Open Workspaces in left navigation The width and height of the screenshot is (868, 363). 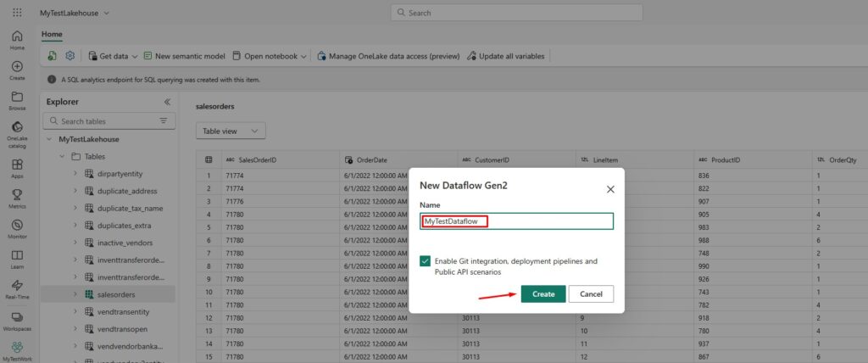(x=17, y=321)
